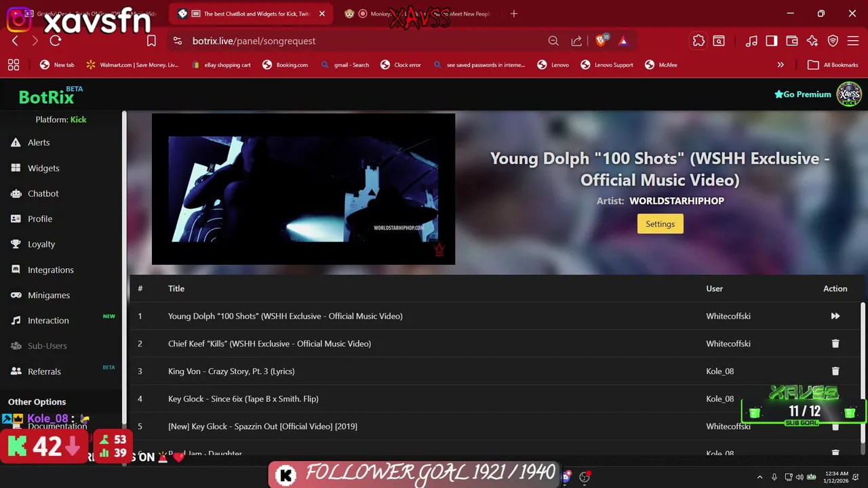Viewport: 868px width, 488px height.
Task: Click "[New] Key Glock - Spazzin Out" title
Action: (x=262, y=426)
